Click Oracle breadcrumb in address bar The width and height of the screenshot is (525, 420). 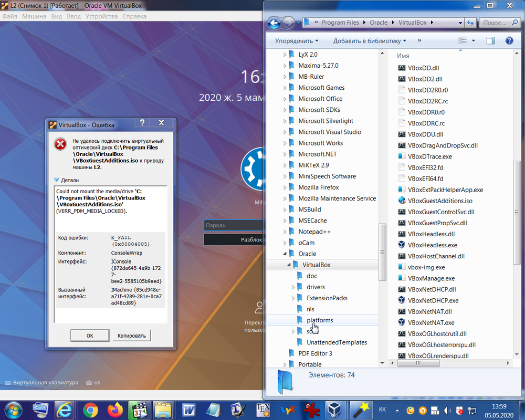379,23
